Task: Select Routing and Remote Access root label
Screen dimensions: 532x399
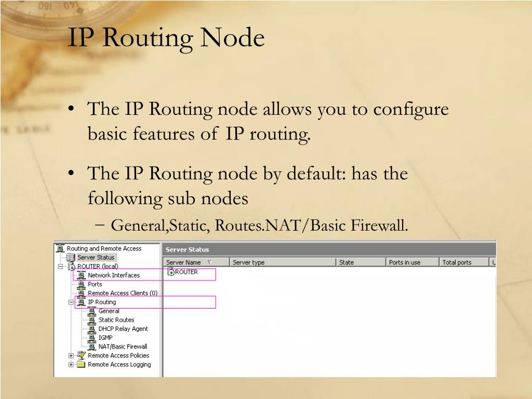Action: pyautogui.click(x=104, y=248)
